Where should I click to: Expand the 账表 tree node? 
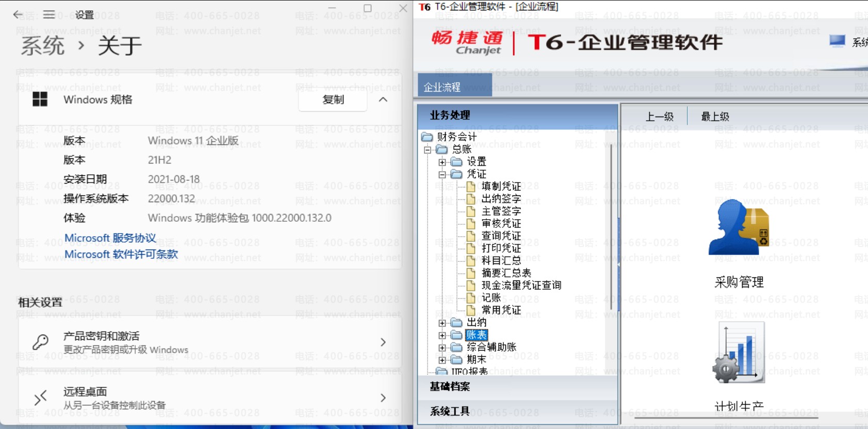click(442, 335)
